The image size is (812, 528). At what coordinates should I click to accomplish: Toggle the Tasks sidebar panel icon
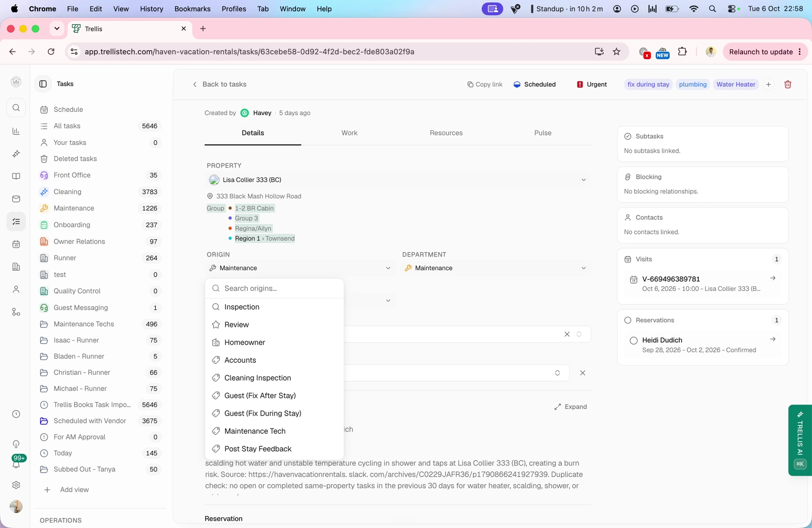[43, 84]
